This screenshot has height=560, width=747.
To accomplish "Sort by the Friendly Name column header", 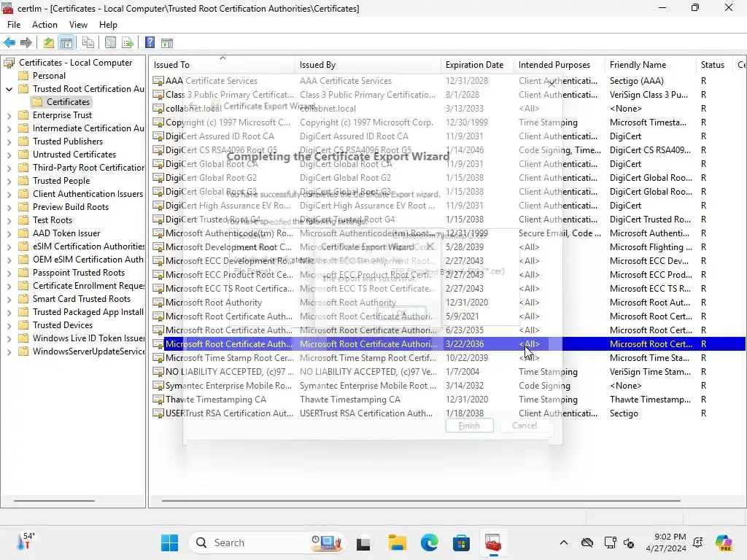I will [651, 65].
